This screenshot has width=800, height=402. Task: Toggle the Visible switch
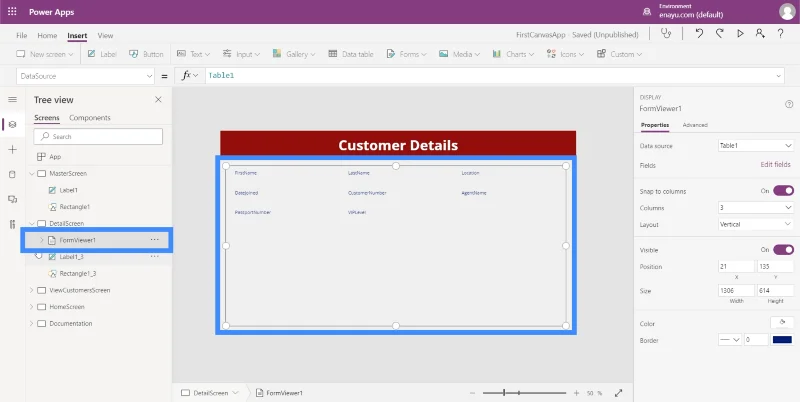(783, 249)
